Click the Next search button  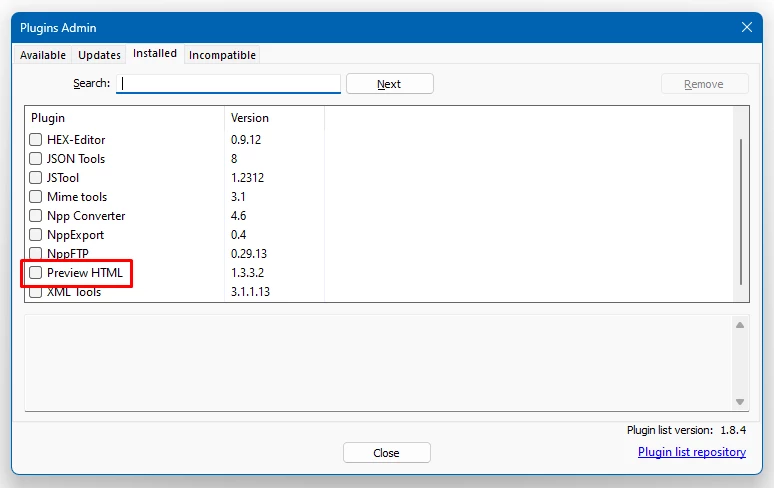[x=389, y=84]
